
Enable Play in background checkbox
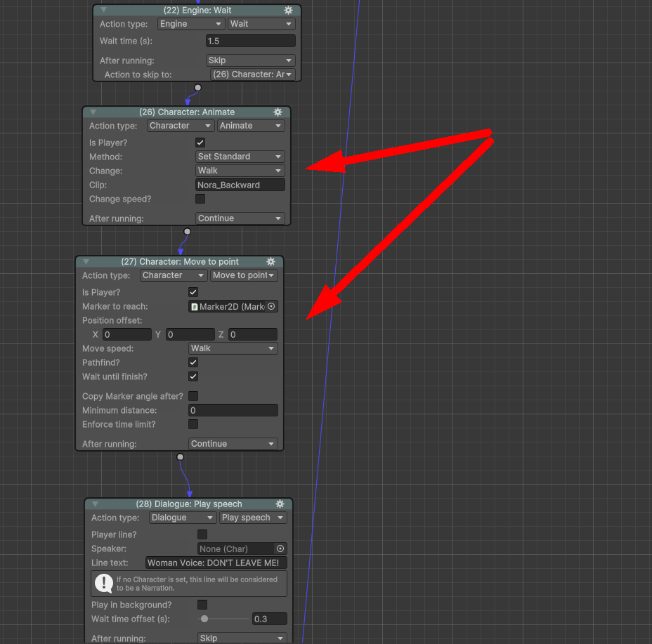202,605
